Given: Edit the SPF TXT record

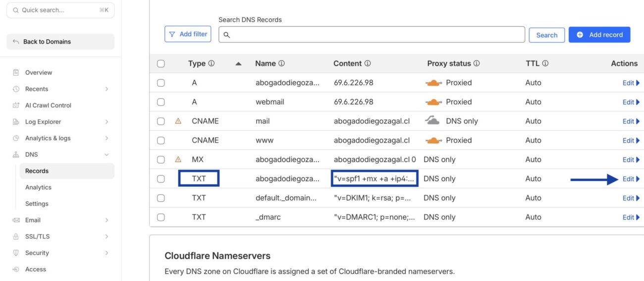Looking at the screenshot, I should click(x=630, y=179).
